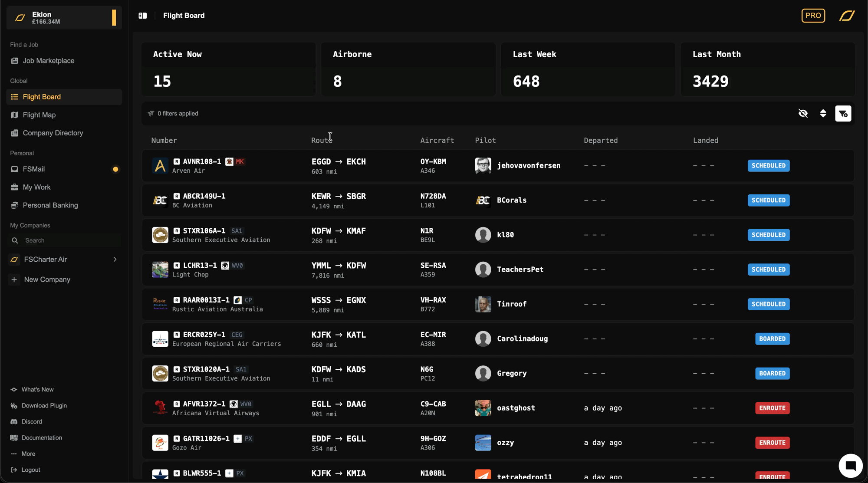The height and width of the screenshot is (483, 868).
Task: Open the Ekion account switcher
Action: pyautogui.click(x=64, y=18)
